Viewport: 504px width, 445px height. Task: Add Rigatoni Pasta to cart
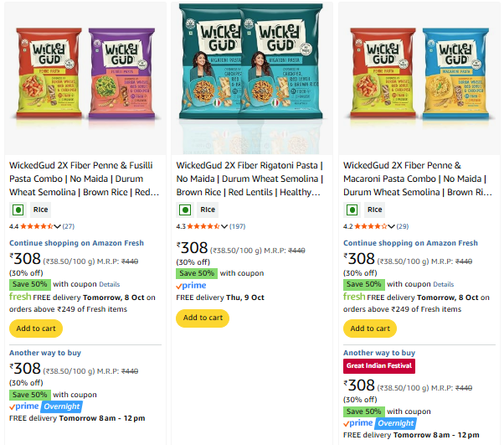203,318
